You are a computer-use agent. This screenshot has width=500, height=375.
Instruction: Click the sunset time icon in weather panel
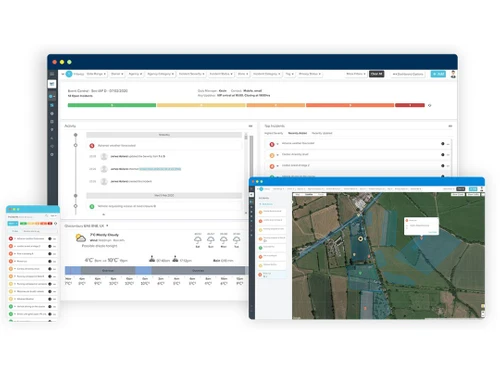[175, 259]
